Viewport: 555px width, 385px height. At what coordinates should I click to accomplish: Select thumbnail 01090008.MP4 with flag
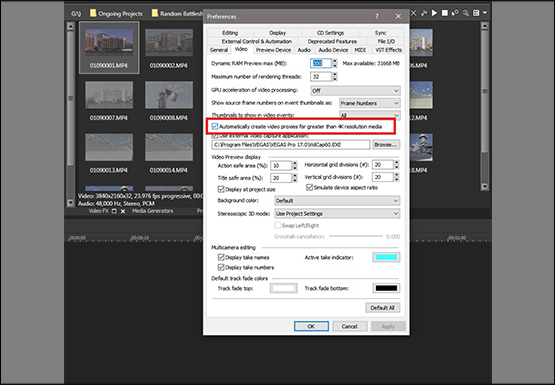click(169, 100)
